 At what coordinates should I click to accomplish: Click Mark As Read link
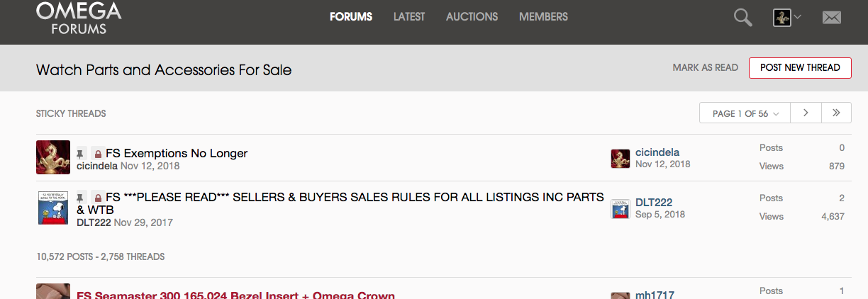[x=706, y=68]
